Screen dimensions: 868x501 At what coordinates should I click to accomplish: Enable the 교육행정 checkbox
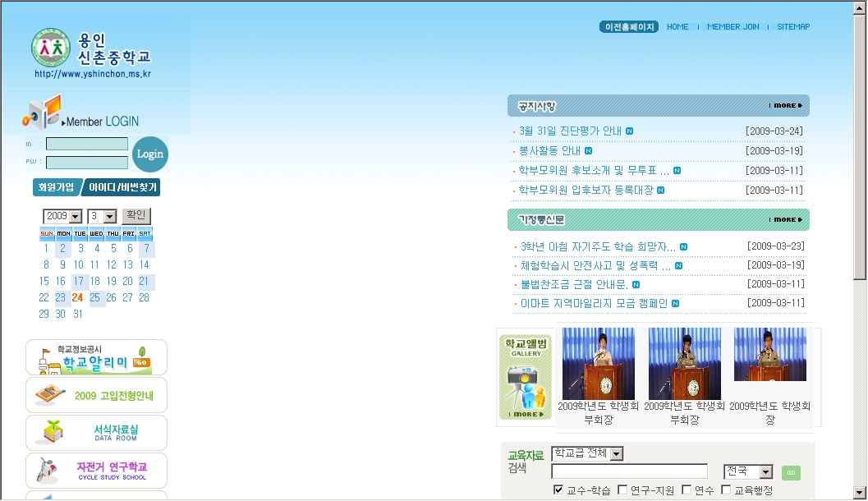tap(726, 490)
